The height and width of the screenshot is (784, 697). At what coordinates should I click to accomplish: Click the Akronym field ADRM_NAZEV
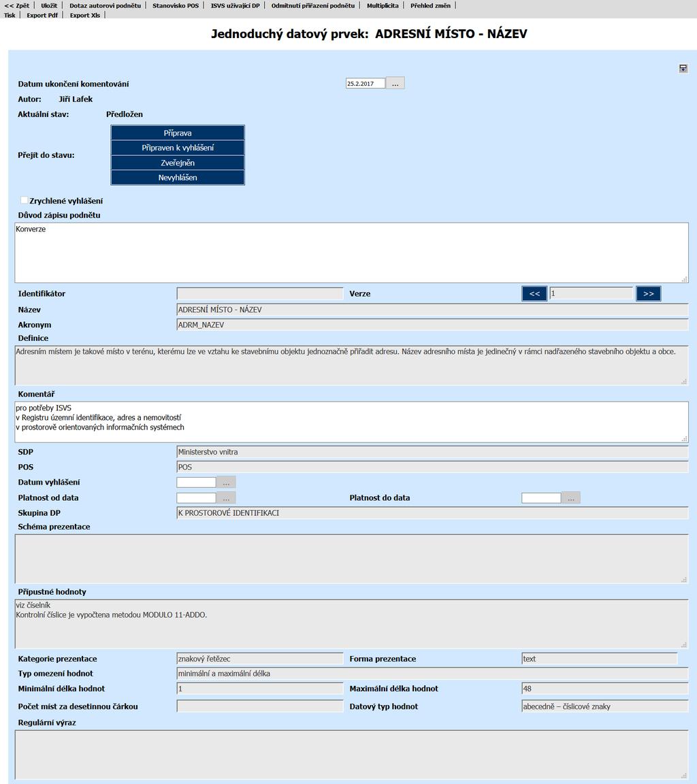click(x=432, y=325)
